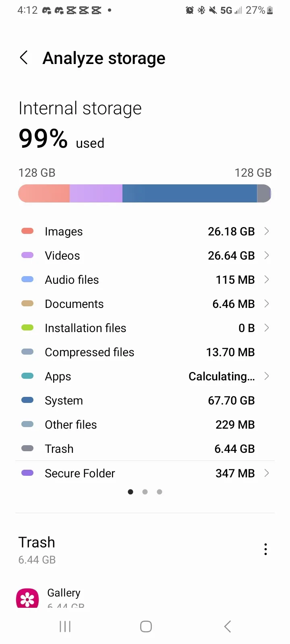Tap the Gallery item in Trash list
The image size is (290, 644).
point(64,593)
